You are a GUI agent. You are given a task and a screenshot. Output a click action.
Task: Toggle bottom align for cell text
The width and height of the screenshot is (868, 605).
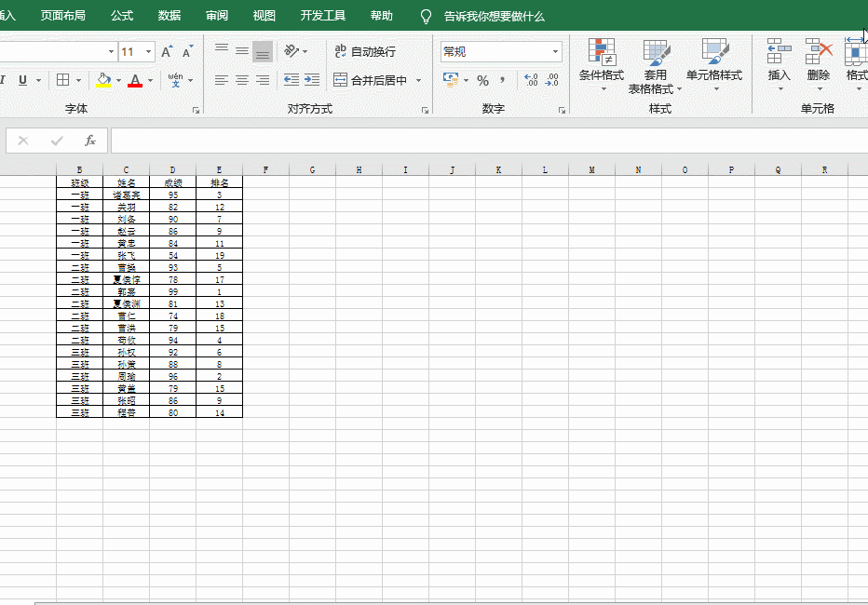[x=263, y=51]
